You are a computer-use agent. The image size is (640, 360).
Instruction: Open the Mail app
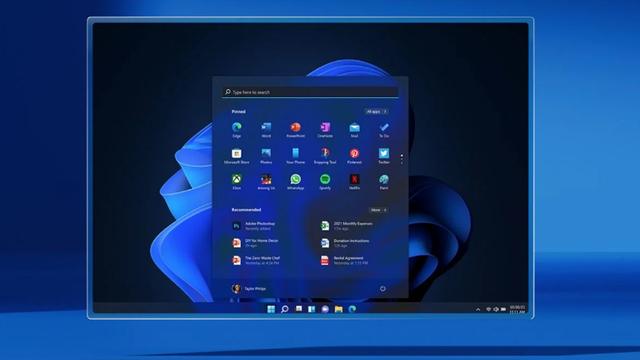pos(354,130)
